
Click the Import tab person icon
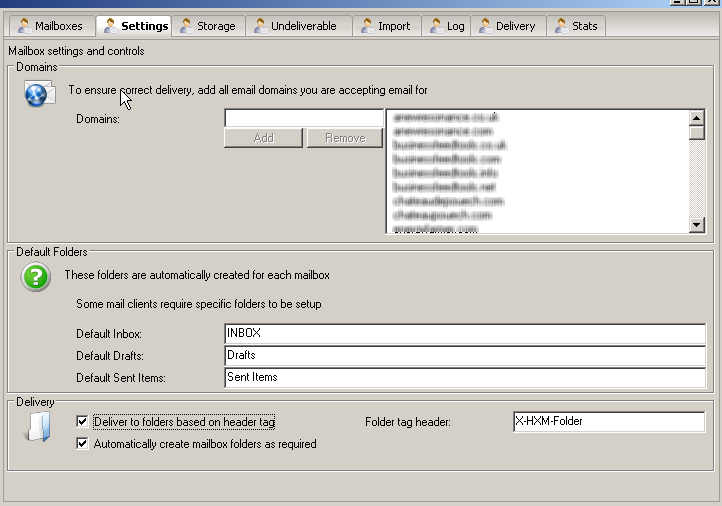(367, 26)
